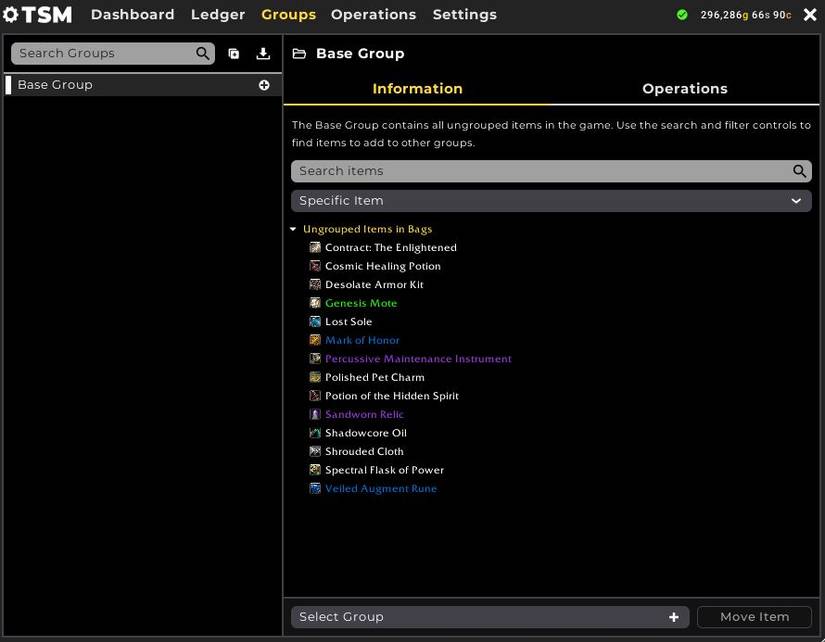The image size is (825, 642).
Task: Click the Veiled Augment Rune item icon
Action: tap(315, 489)
